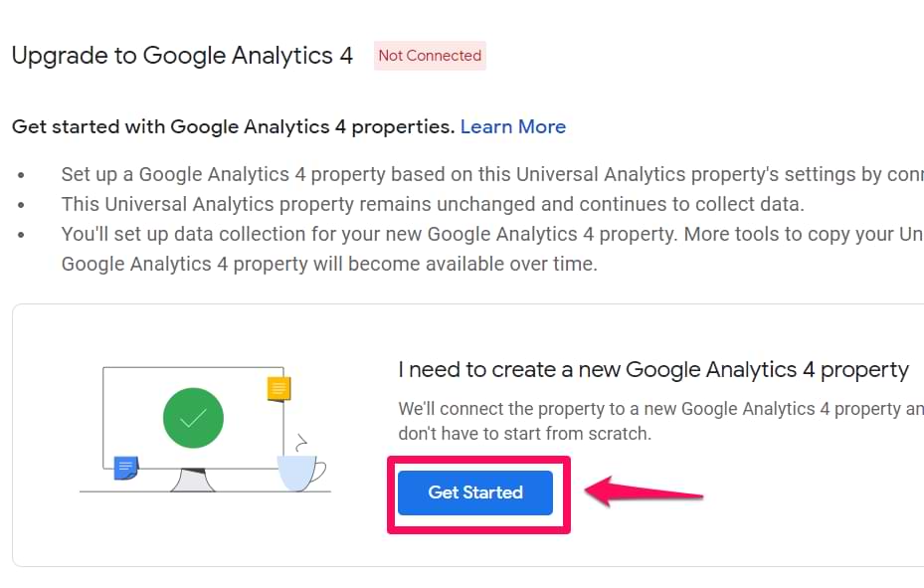Select the blue sticky note icon

tap(125, 468)
